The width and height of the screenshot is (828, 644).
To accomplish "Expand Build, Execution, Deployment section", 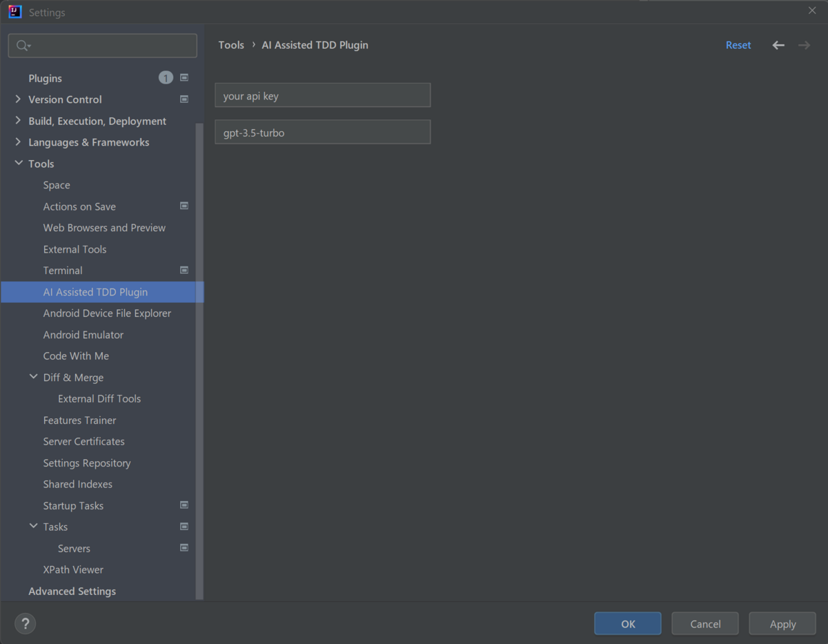I will click(x=18, y=121).
